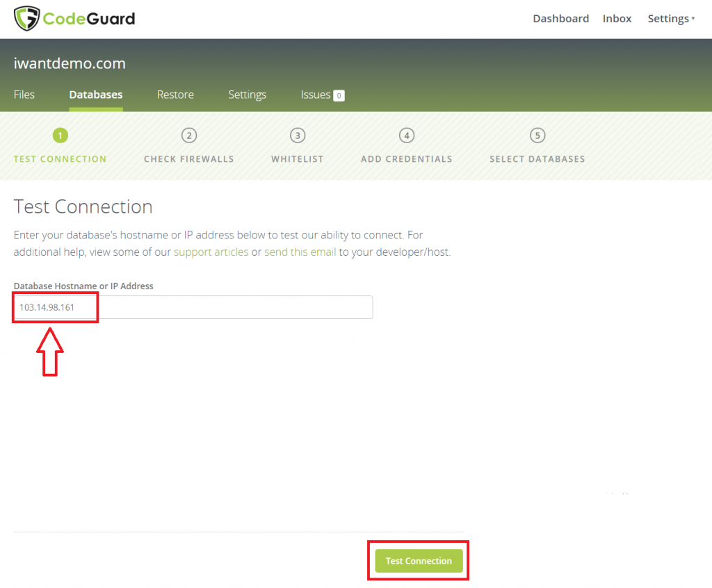Open the Dashboard page
The image size is (712, 588).
click(561, 19)
